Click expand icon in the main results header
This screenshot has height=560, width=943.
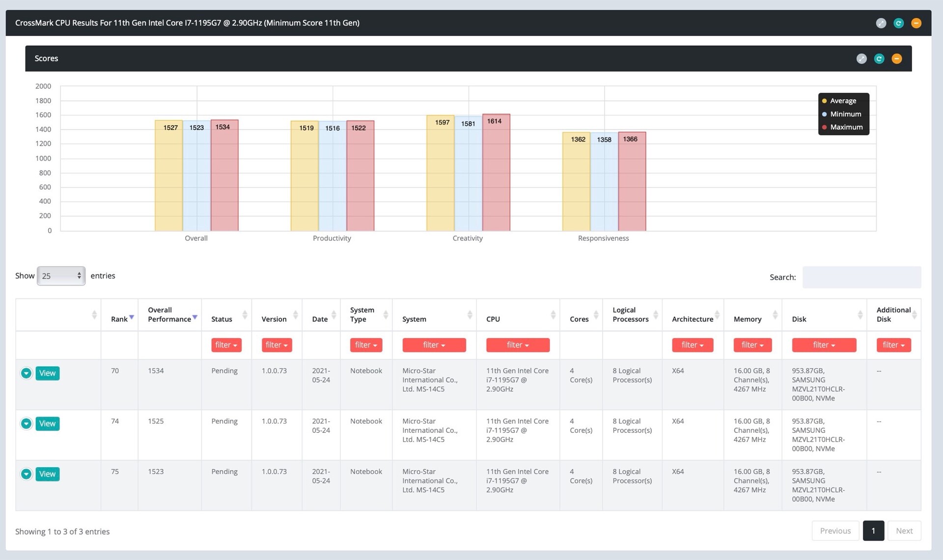tap(881, 23)
